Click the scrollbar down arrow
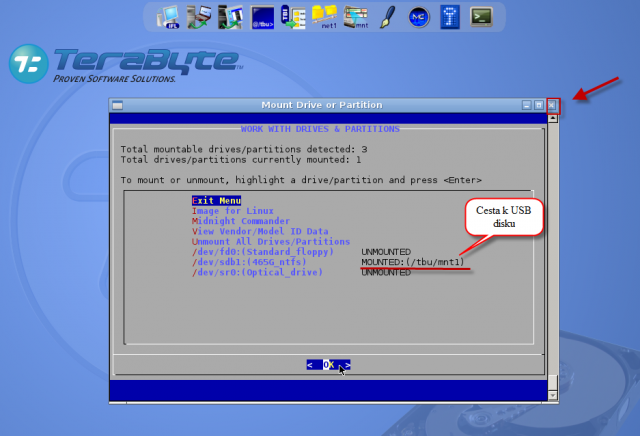 pyautogui.click(x=553, y=395)
